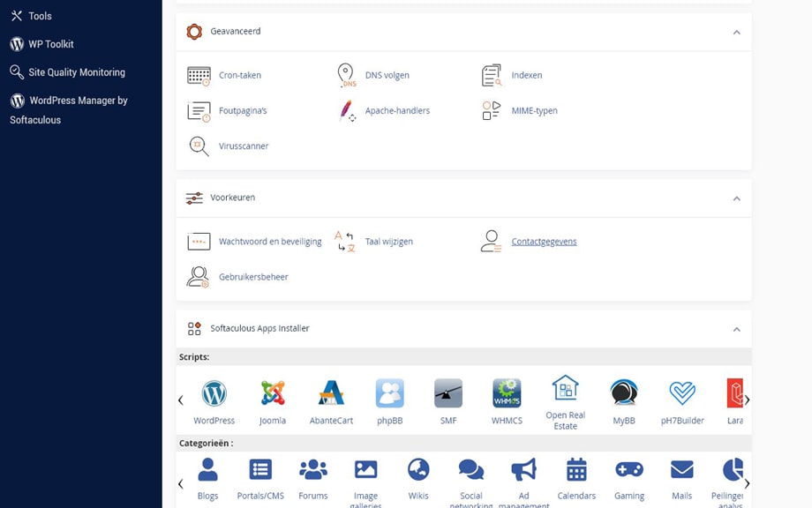Click the Taal wijzigen translate icon
812x508 pixels.
click(x=345, y=242)
